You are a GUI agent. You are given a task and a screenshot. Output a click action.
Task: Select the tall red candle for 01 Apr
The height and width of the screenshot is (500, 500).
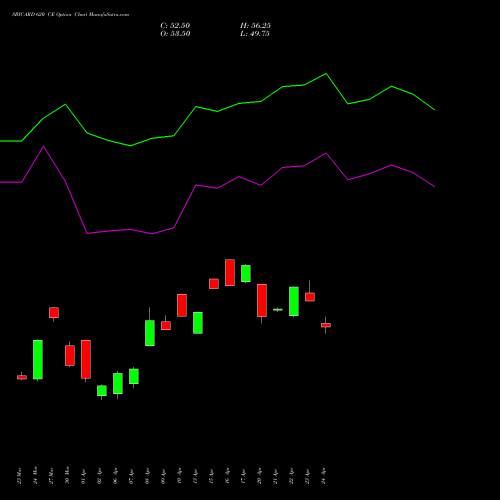[86, 359]
